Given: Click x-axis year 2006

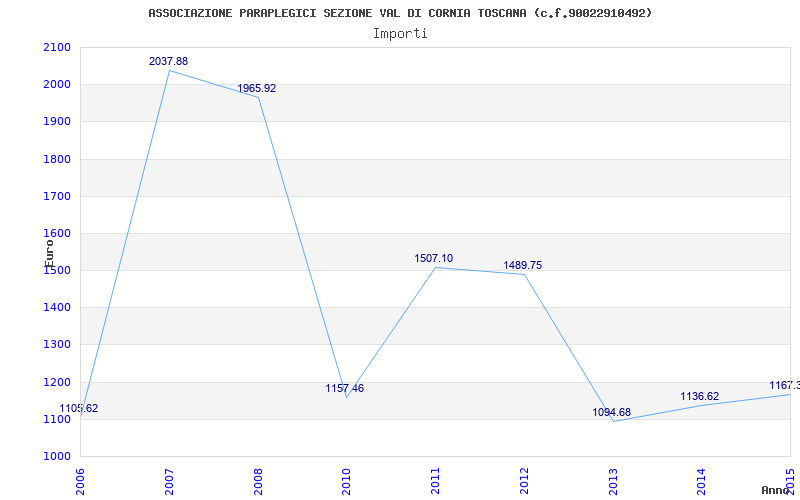Looking at the screenshot, I should (81, 482).
